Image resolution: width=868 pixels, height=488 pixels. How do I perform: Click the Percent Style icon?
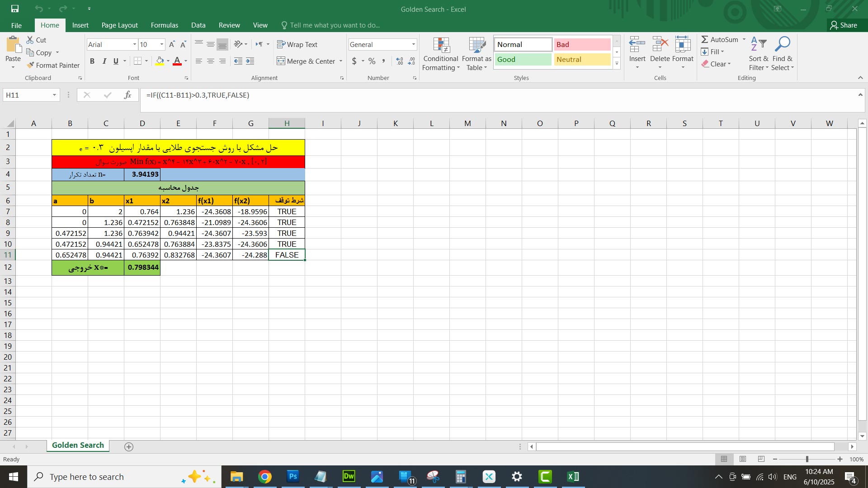coord(372,61)
